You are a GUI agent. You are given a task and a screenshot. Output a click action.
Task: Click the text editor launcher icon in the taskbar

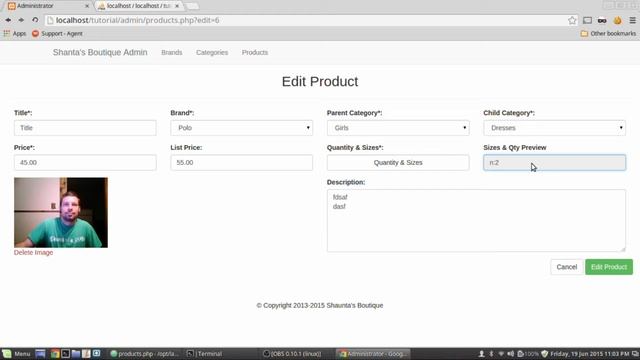(86, 353)
